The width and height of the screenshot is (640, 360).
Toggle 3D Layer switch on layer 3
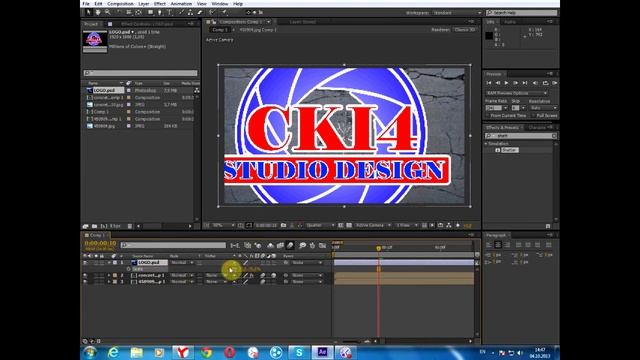click(x=273, y=282)
